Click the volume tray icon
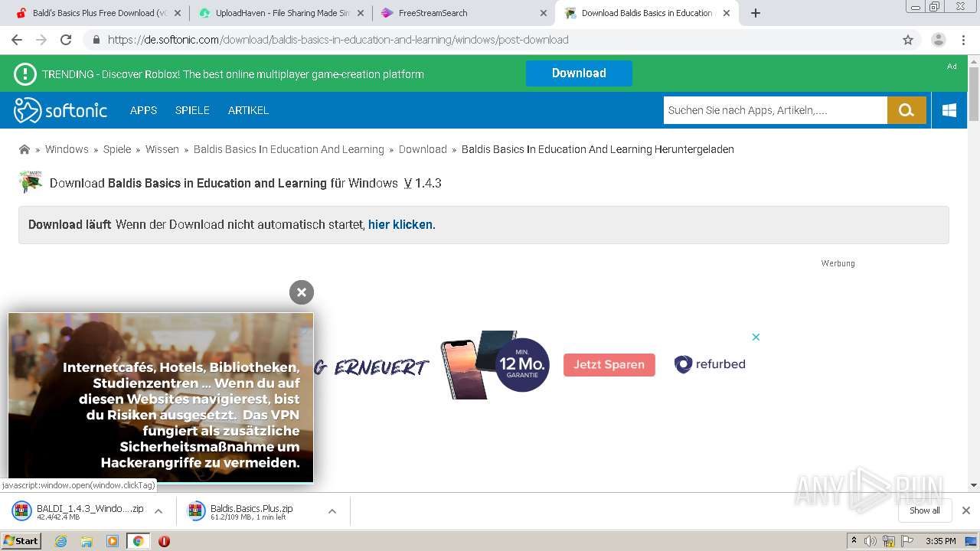980x551 pixels. pyautogui.click(x=871, y=541)
